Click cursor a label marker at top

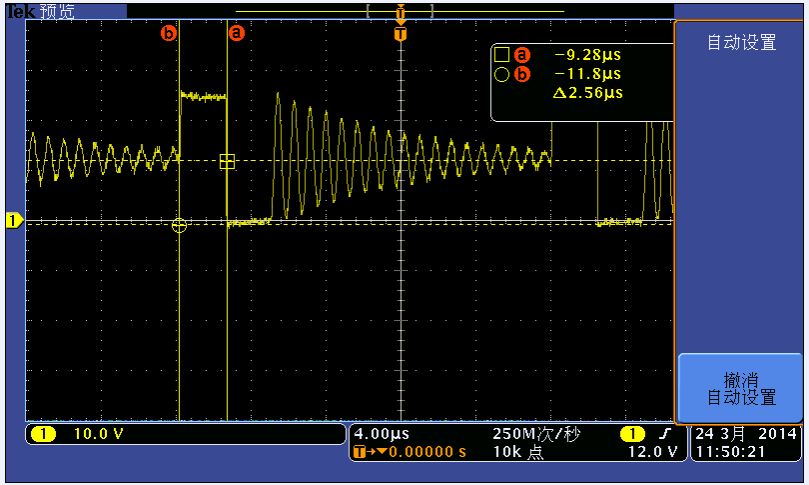(x=236, y=33)
